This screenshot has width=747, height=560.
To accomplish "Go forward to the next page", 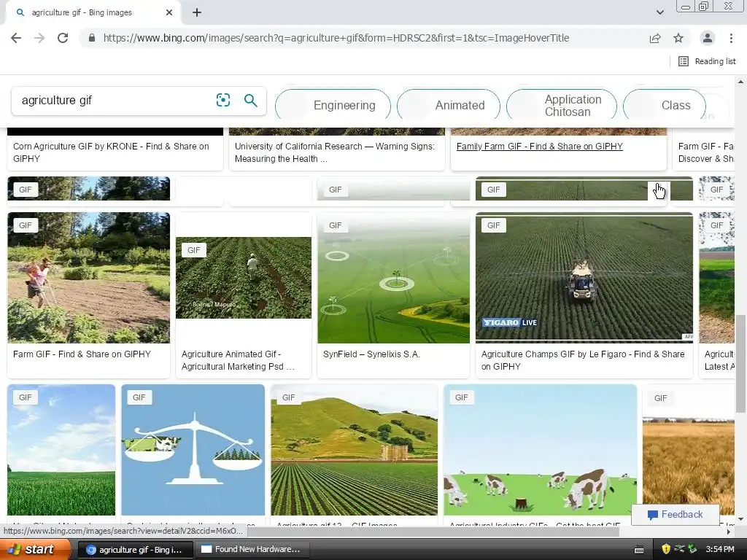I will click(x=39, y=38).
